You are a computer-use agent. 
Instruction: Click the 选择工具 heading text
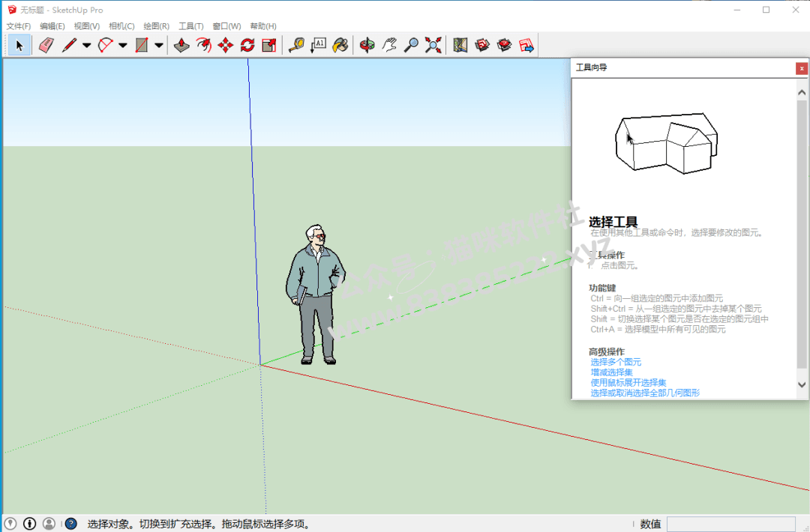(x=613, y=222)
